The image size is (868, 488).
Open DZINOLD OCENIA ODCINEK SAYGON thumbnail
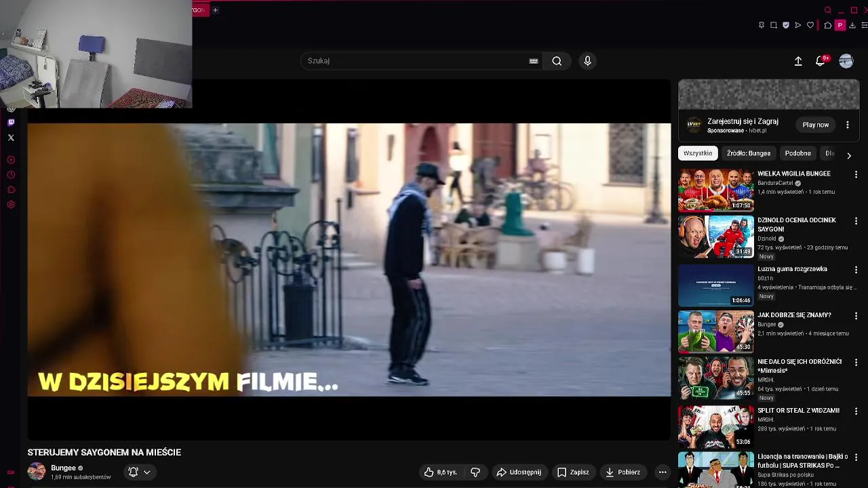(716, 237)
